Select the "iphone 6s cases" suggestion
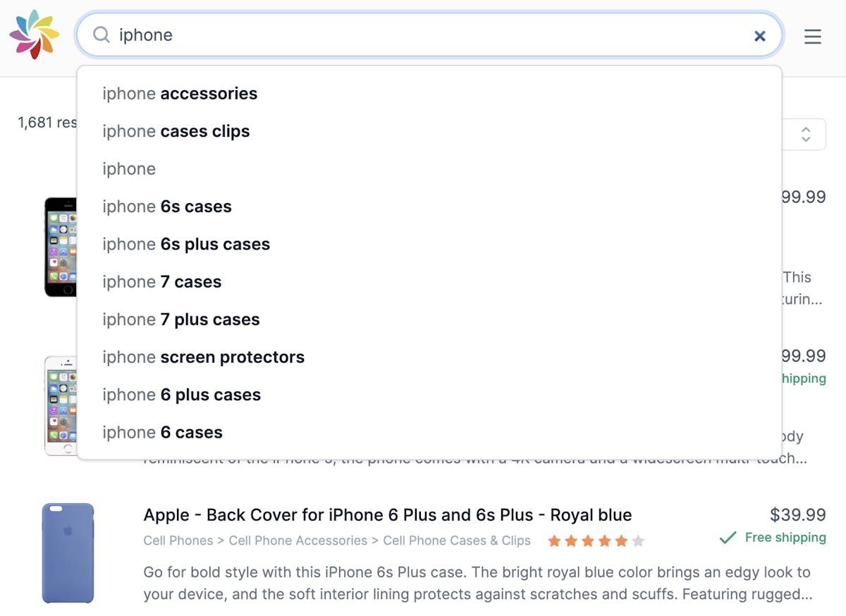 429,207
